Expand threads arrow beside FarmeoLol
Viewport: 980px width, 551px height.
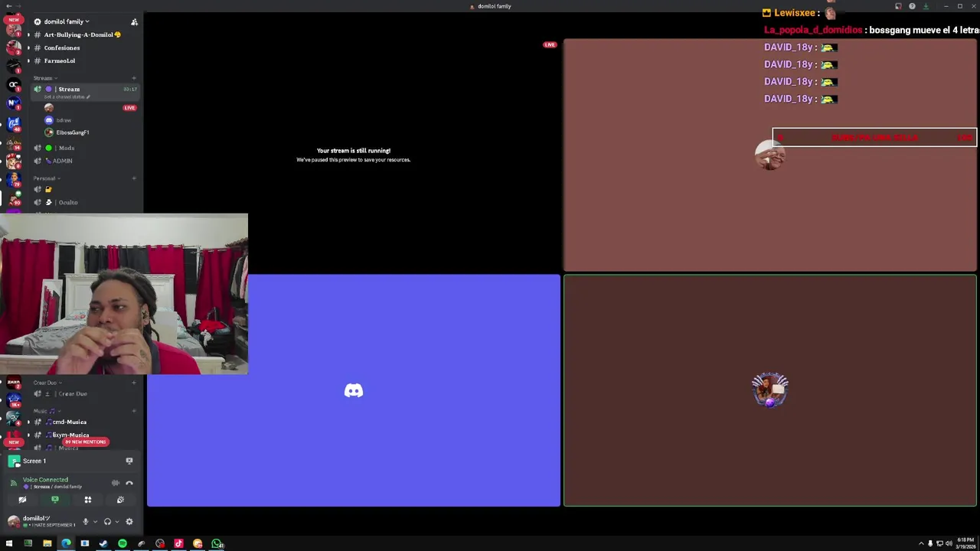click(28, 60)
